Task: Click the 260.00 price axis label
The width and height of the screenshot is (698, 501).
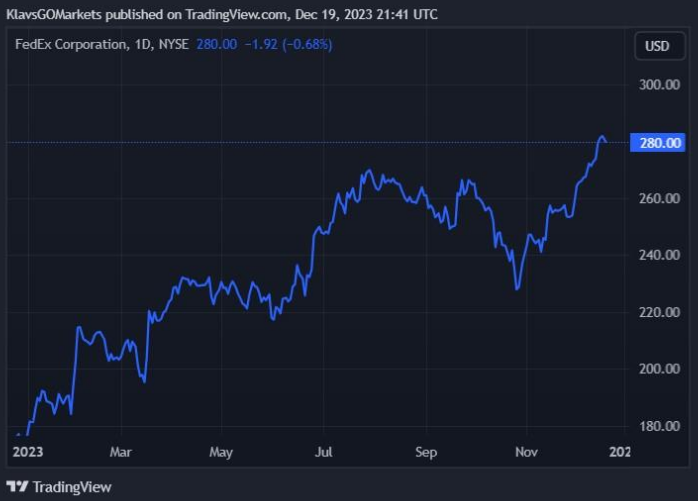Action: 659,198
